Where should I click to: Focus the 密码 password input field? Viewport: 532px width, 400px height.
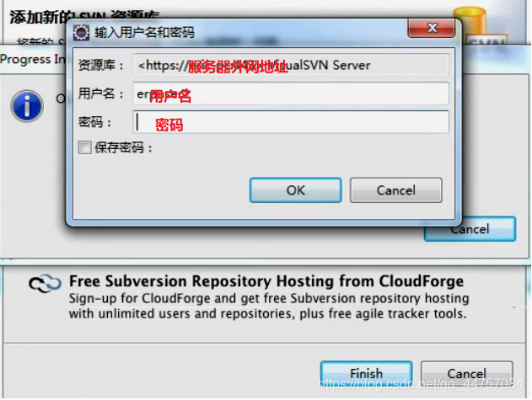[x=291, y=122]
